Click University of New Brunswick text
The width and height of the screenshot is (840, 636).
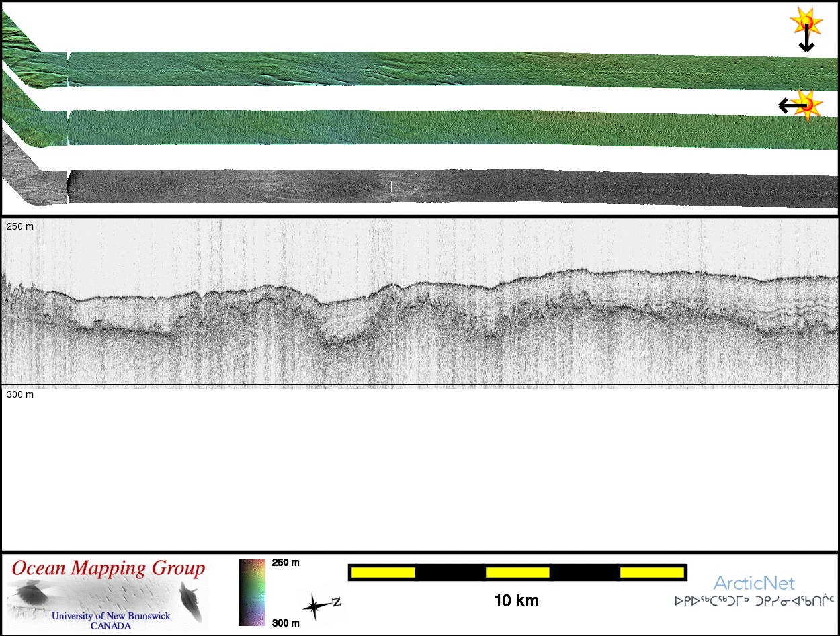111,616
